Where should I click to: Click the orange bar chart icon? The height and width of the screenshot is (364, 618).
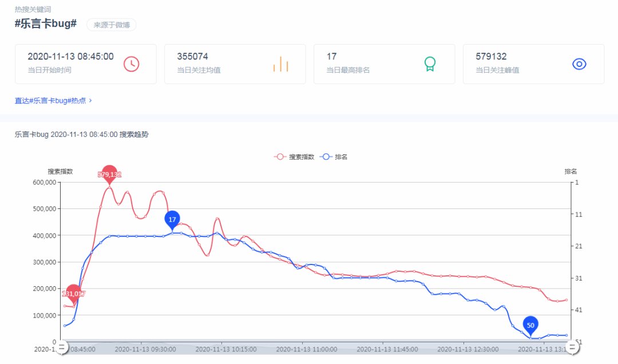pos(280,64)
